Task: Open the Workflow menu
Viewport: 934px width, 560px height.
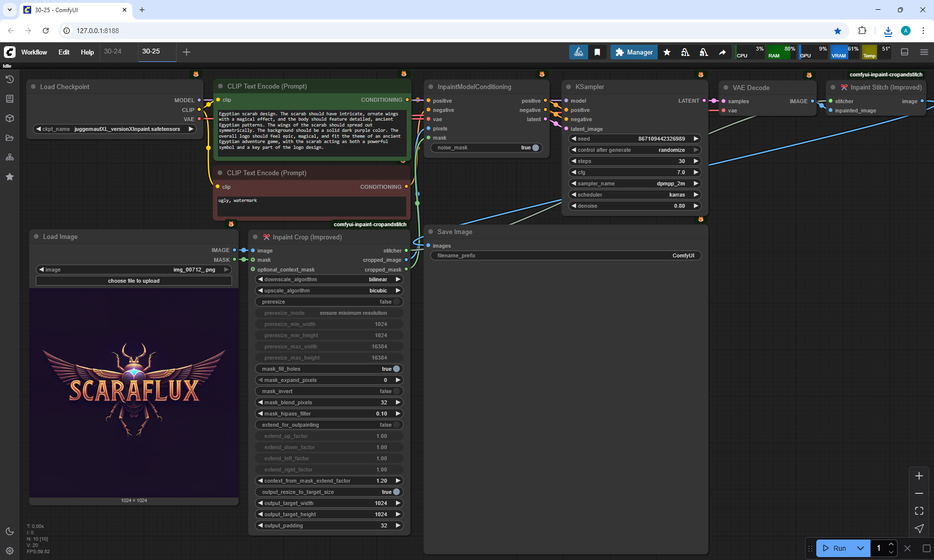Action: (34, 52)
